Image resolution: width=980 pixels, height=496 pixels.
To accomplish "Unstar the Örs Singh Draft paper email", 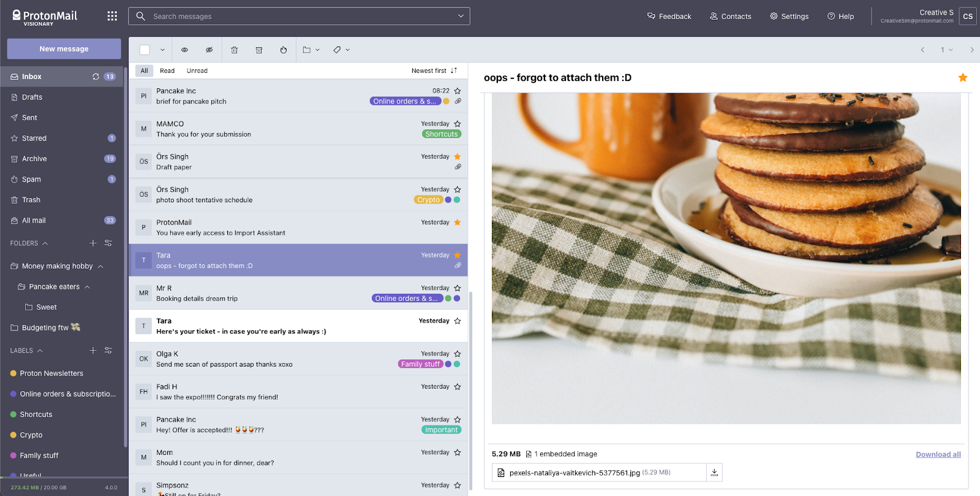I will pyautogui.click(x=458, y=156).
